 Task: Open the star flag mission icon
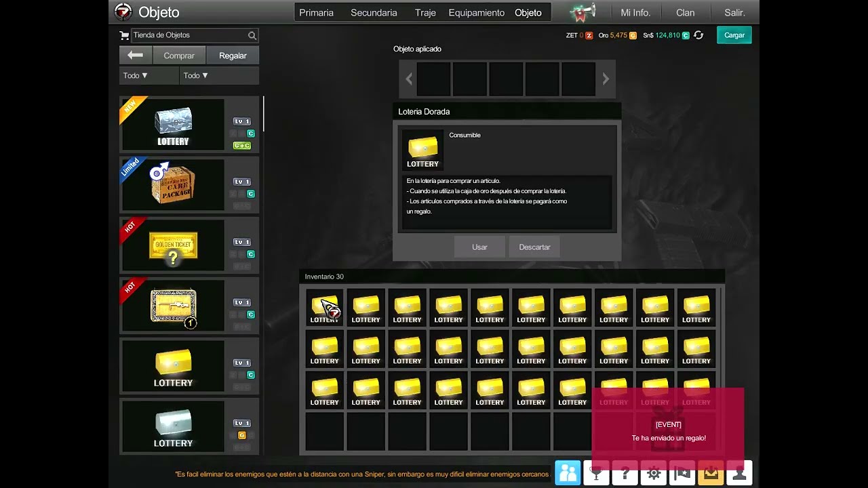[x=682, y=472]
